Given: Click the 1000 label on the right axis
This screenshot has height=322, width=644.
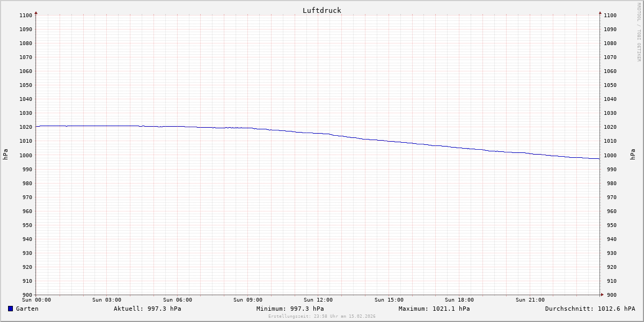Looking at the screenshot, I should [610, 155].
